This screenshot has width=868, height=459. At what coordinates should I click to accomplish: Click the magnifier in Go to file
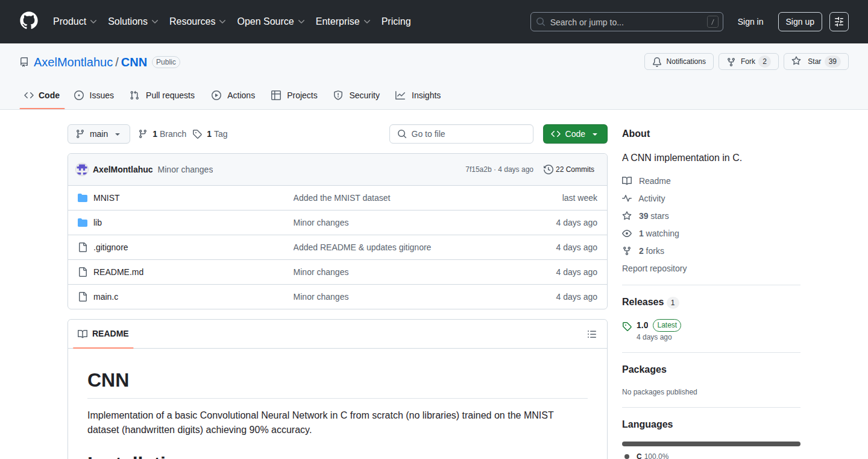[402, 134]
